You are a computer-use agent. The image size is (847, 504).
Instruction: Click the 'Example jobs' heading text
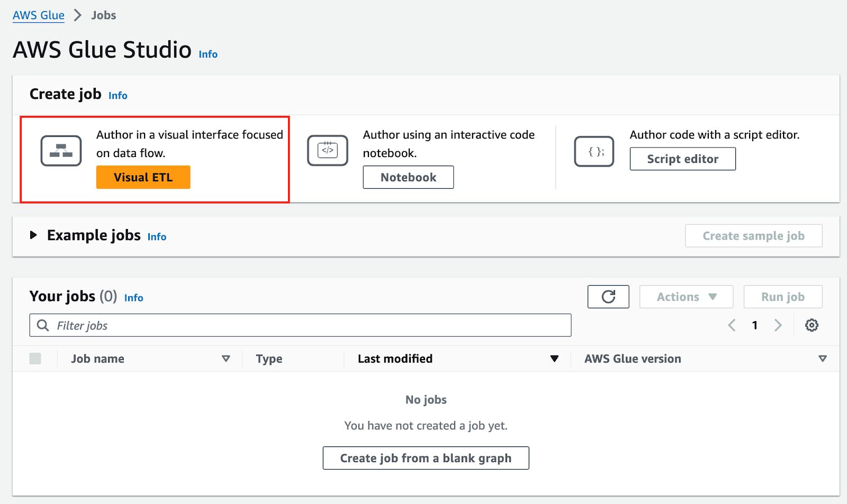94,235
